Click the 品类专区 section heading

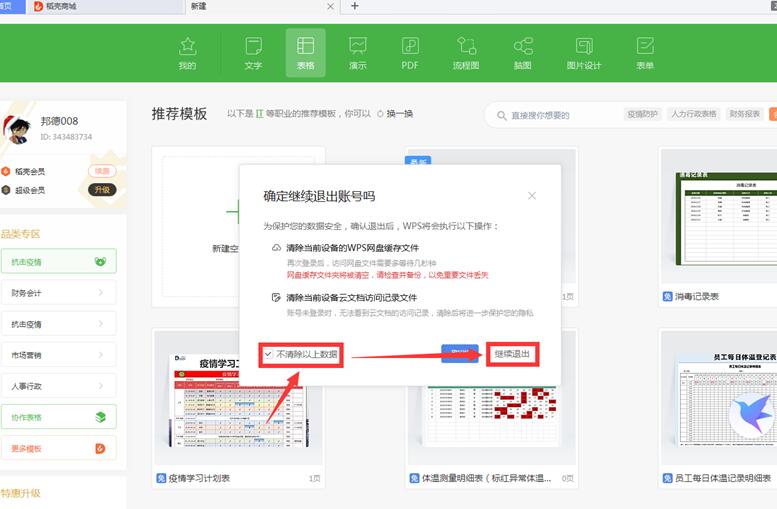point(20,234)
